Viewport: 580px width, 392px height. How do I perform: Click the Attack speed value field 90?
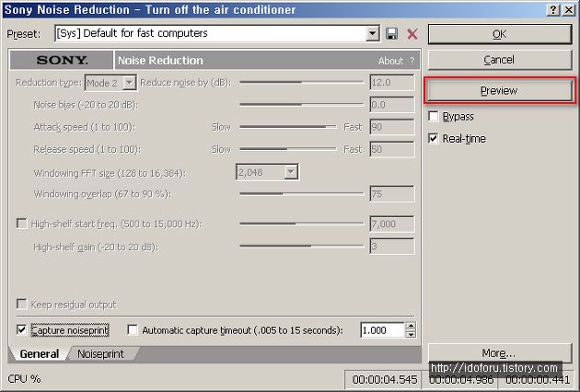[x=392, y=127]
